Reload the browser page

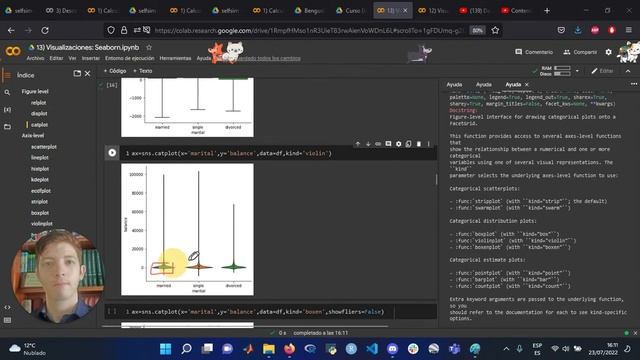(x=45, y=30)
